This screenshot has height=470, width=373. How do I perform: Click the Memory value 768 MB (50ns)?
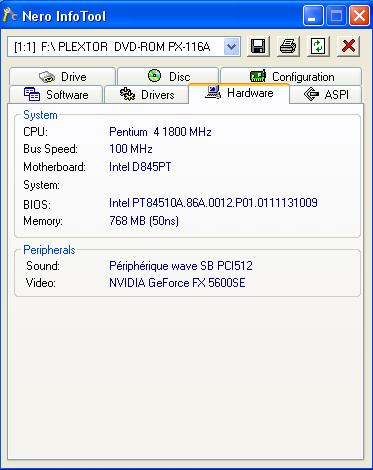tap(144, 221)
